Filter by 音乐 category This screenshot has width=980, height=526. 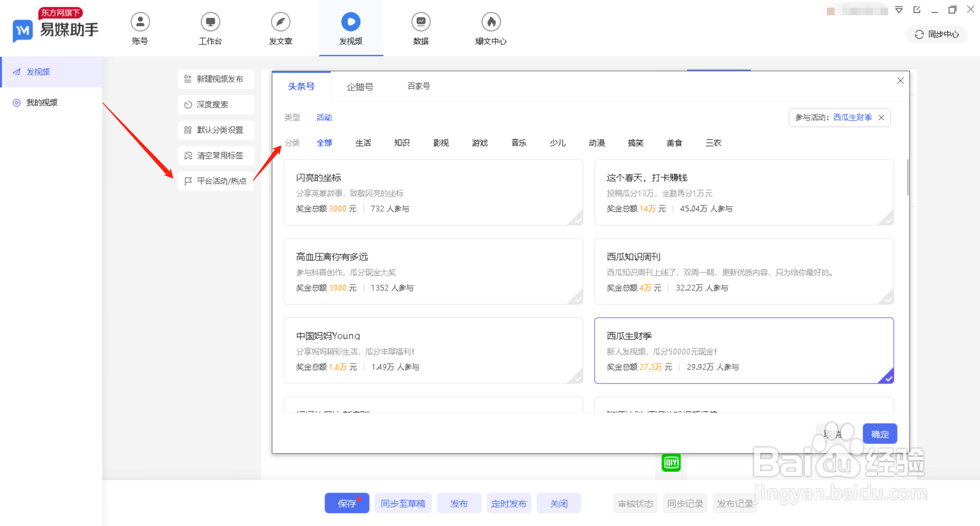[519, 143]
